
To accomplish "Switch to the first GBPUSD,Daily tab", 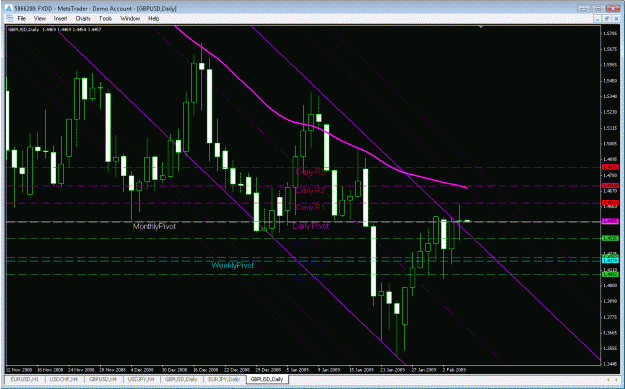I will [x=181, y=379].
